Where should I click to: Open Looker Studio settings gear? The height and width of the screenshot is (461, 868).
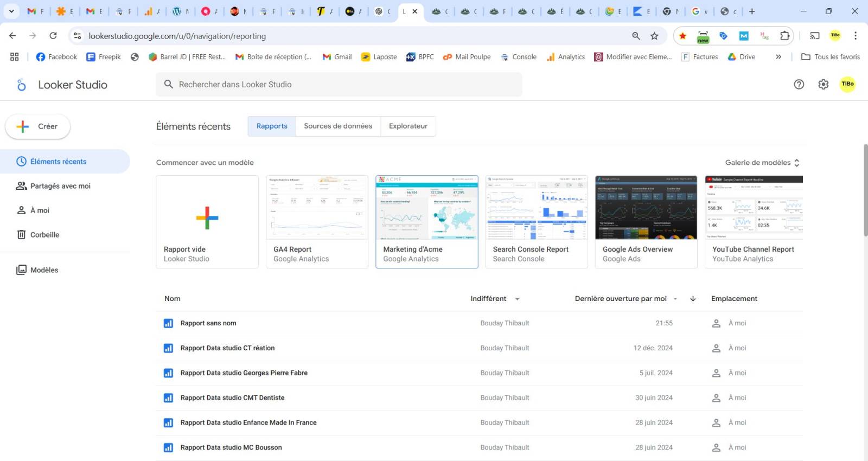(x=824, y=84)
